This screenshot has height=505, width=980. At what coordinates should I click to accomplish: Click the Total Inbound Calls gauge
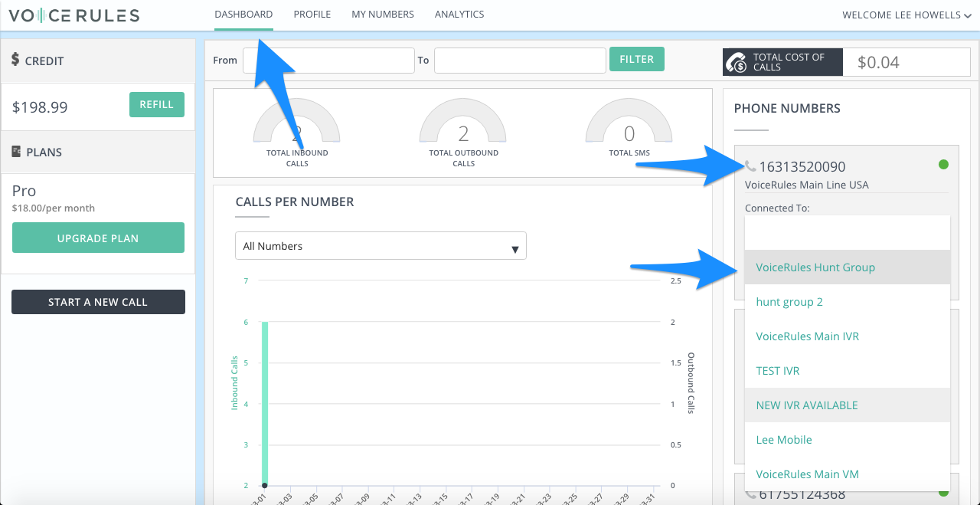click(296, 123)
